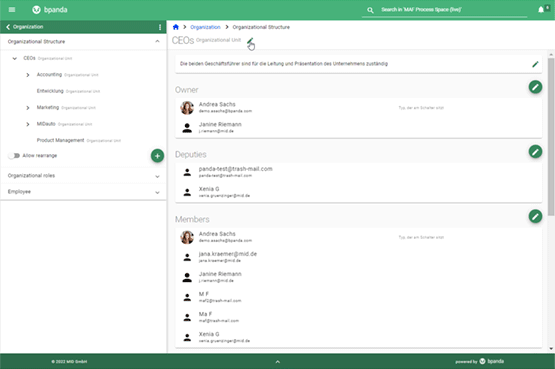Click Xenia G name under Deputies
Image resolution: width=555 pixels, height=369 pixels.
pos(209,189)
